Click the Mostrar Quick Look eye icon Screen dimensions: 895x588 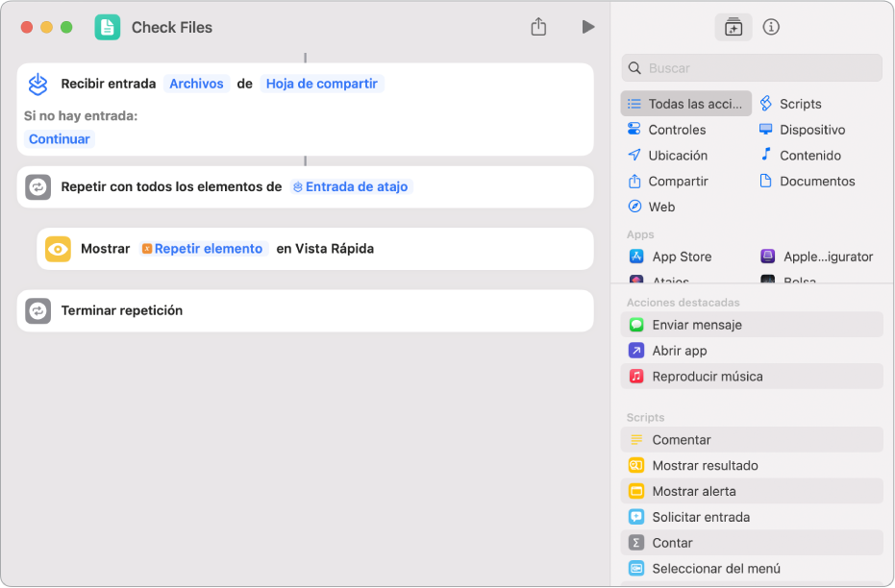[x=59, y=249]
